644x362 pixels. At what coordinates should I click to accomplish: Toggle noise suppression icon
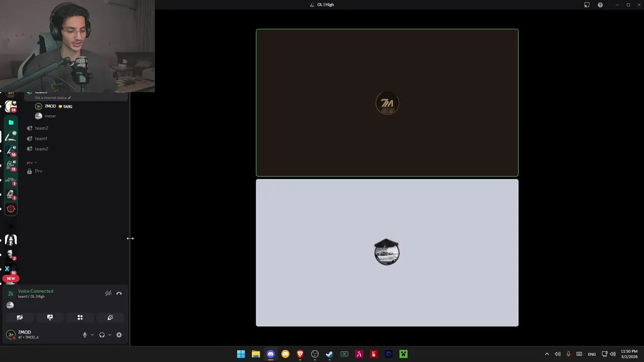pyautogui.click(x=108, y=294)
